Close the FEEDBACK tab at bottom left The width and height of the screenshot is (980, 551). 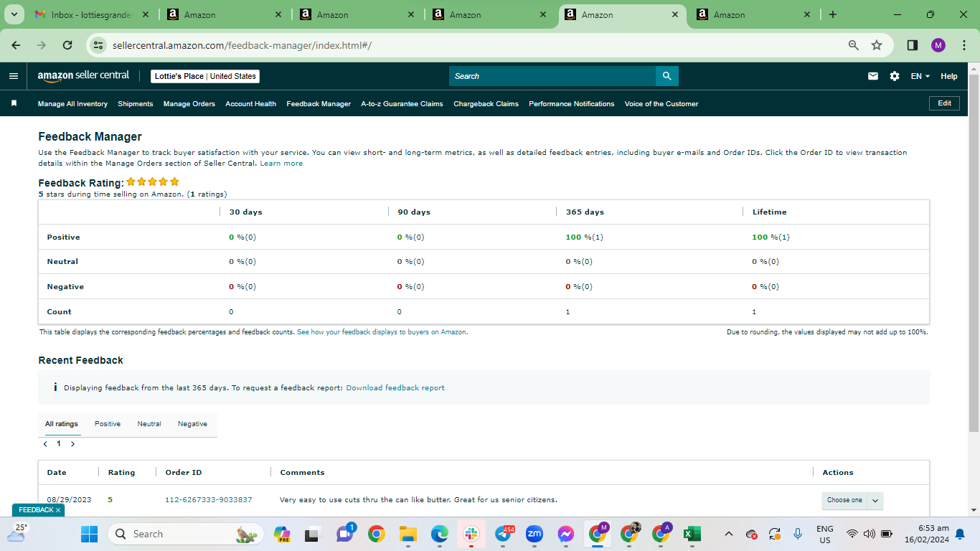pyautogui.click(x=58, y=510)
